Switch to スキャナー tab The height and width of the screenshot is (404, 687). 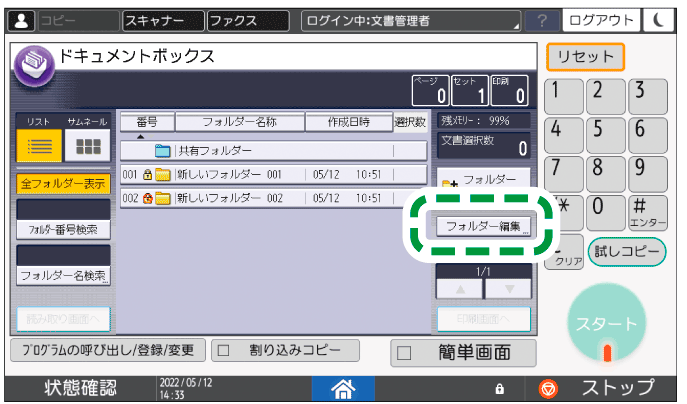click(163, 21)
